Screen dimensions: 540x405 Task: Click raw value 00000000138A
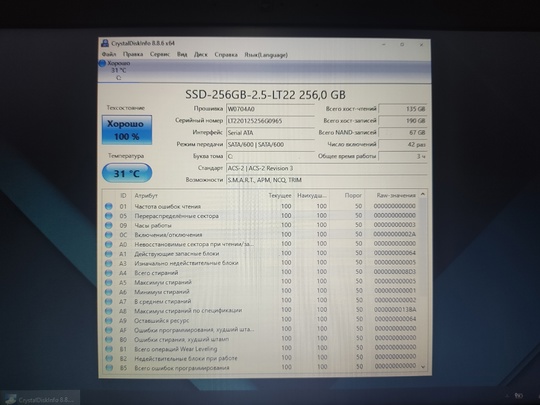[x=395, y=310]
